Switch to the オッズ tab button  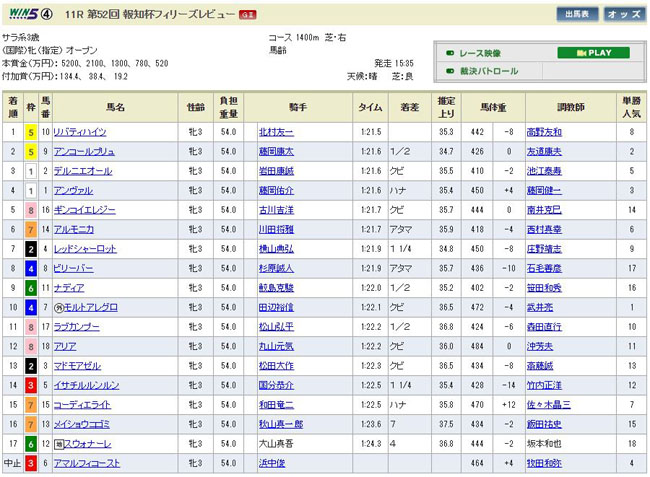(x=624, y=14)
